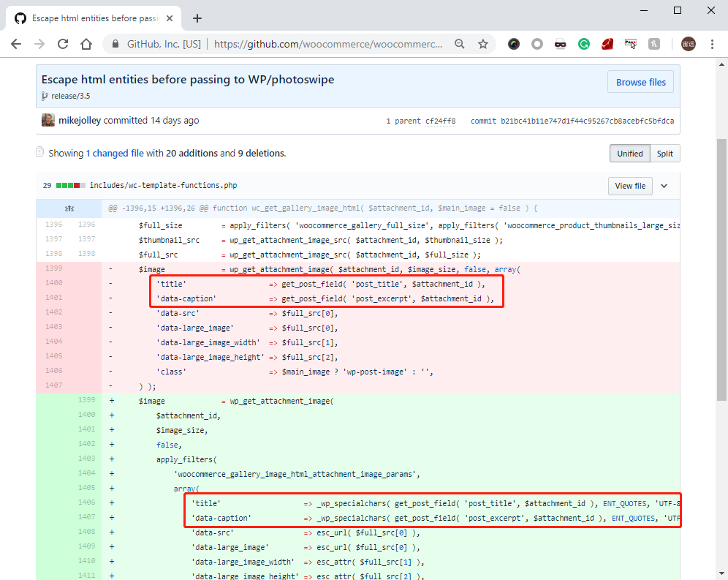This screenshot has width=728, height=580.
Task: Switch to Unified diff view
Action: 630,154
